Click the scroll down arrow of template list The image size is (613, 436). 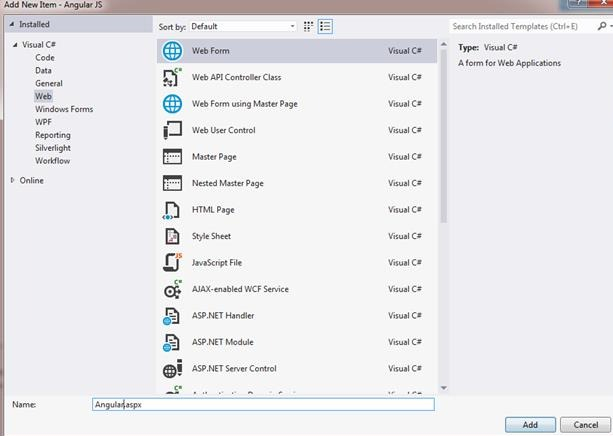click(x=444, y=388)
